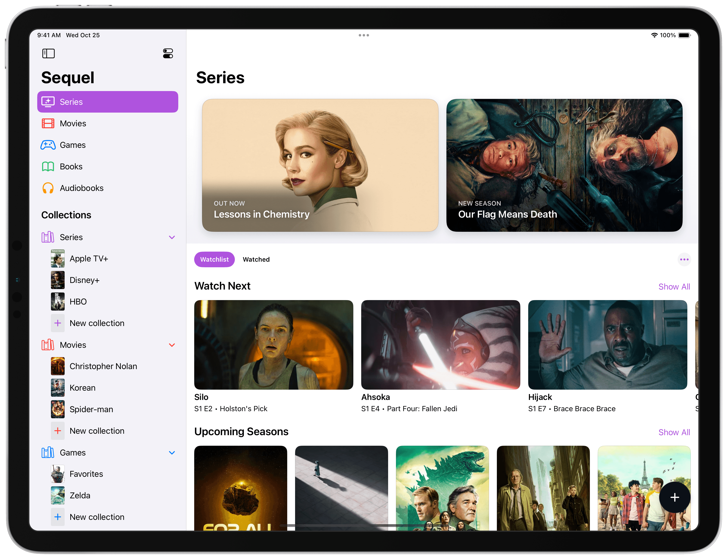Show all Upcoming Seasons
Viewport: 728px width, 560px height.
674,432
